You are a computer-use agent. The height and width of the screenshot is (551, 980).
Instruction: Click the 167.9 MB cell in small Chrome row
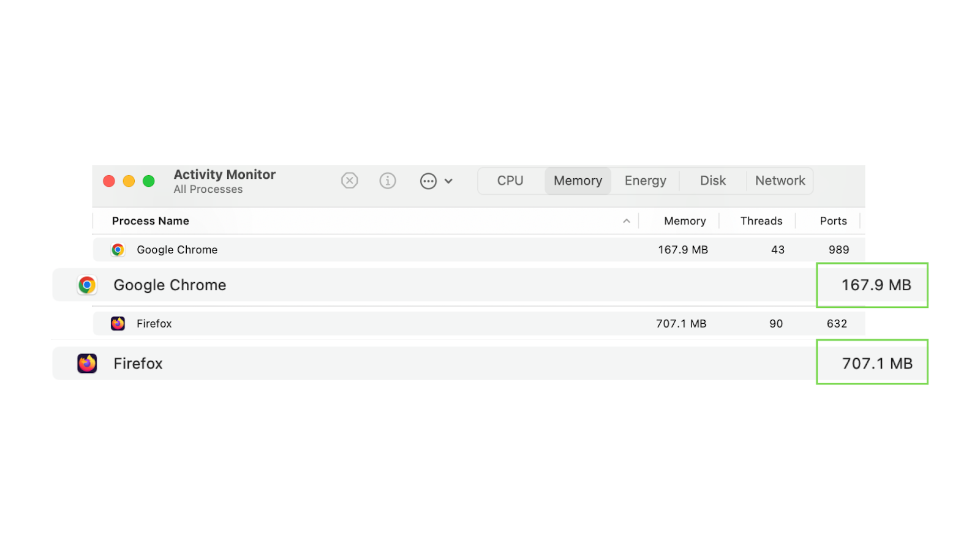683,250
